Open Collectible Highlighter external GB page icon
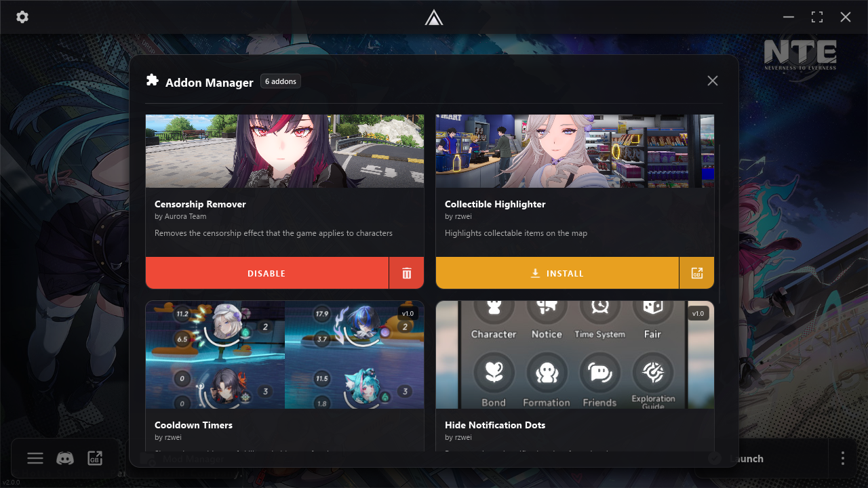Screen dimensions: 868x488 pos(697,273)
